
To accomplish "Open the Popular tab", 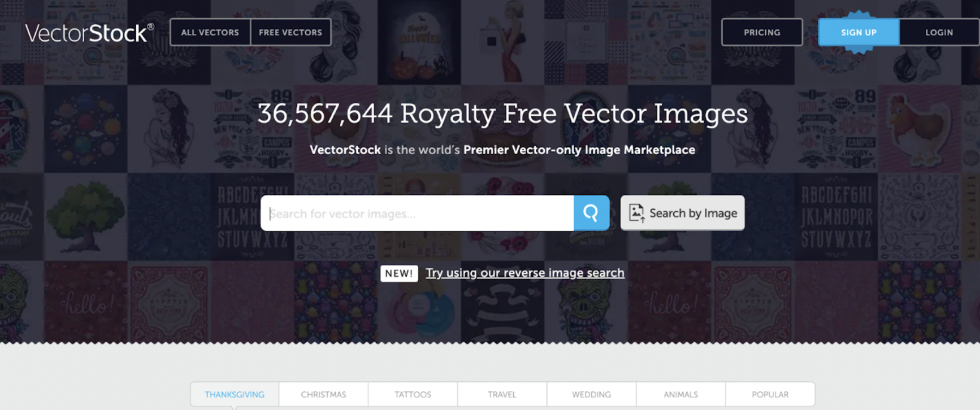I will (770, 394).
